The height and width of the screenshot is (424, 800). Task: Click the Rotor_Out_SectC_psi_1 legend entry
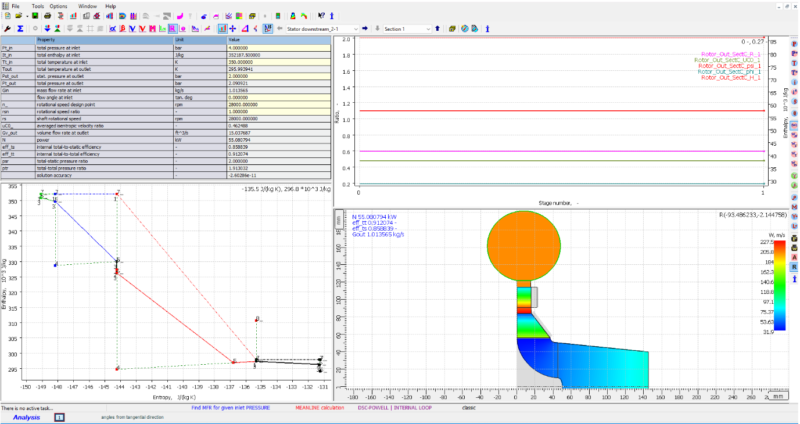click(x=730, y=66)
